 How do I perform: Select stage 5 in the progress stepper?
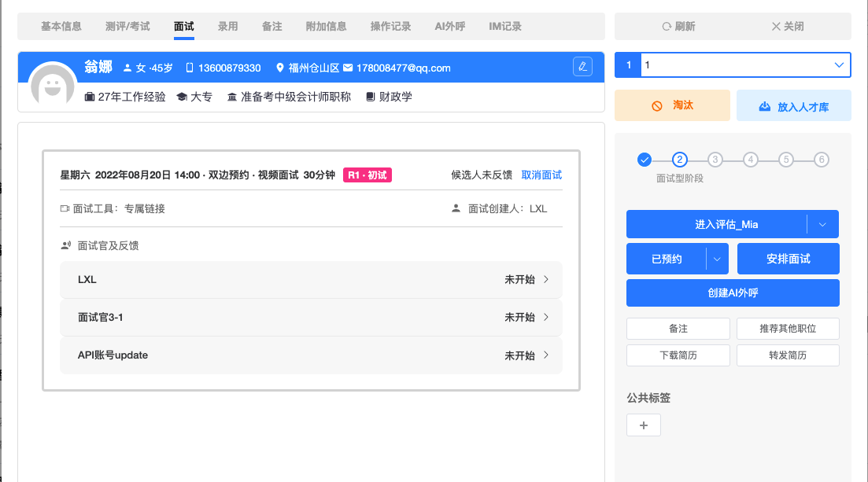pyautogui.click(x=785, y=160)
